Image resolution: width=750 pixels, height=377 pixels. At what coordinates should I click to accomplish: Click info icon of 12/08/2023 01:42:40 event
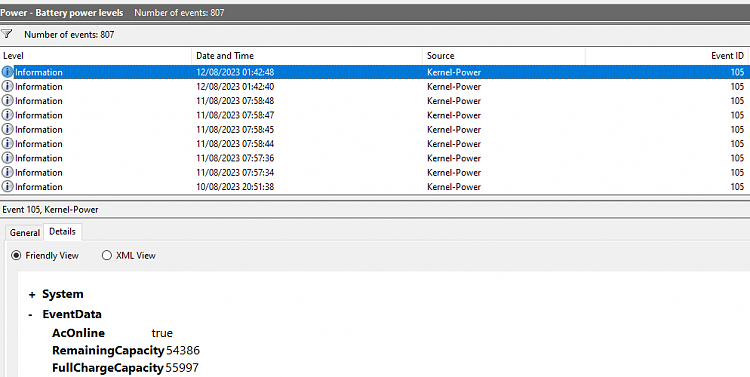[x=7, y=87]
